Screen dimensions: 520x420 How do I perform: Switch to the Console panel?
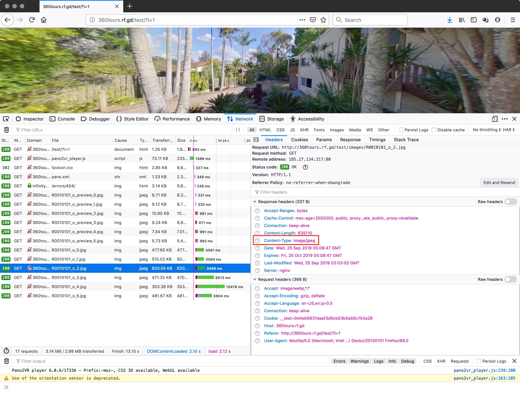click(x=62, y=119)
